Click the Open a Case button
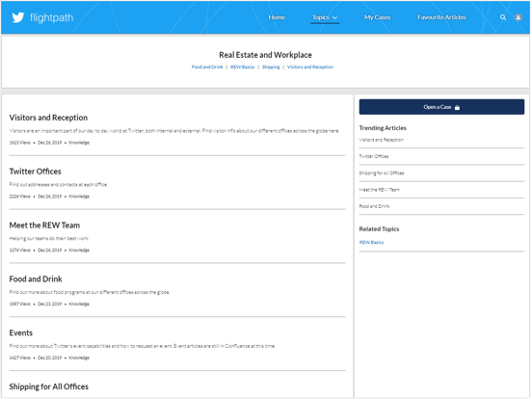 pos(441,107)
